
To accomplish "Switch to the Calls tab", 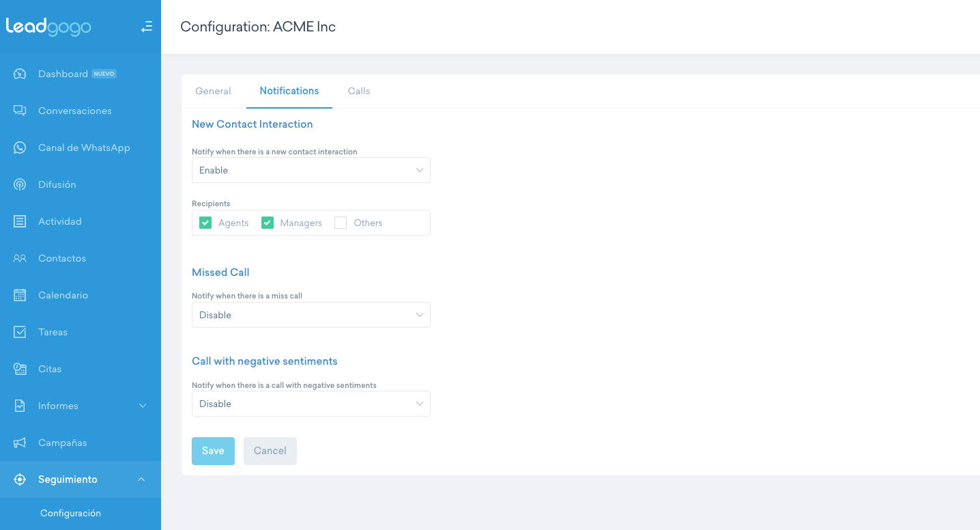I will click(x=359, y=91).
